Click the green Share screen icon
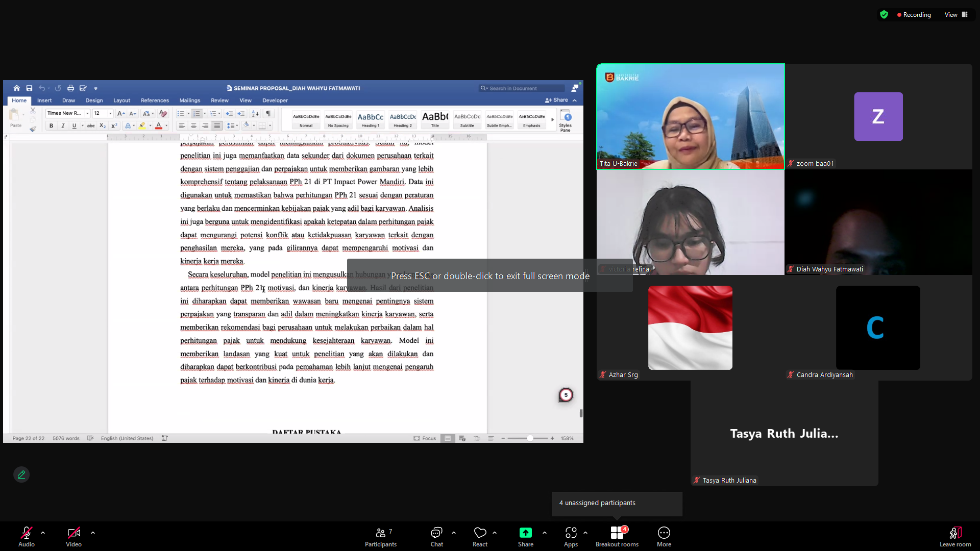This screenshot has height=551, width=980. coord(525,533)
